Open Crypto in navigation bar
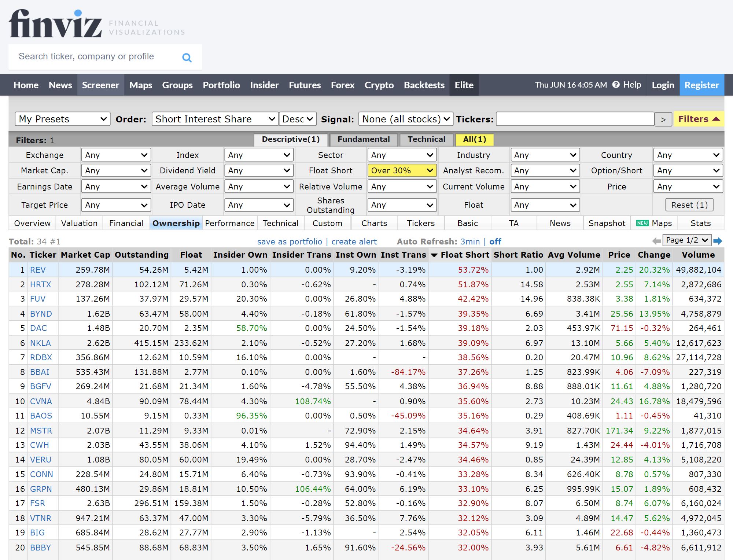This screenshot has height=560, width=733. pos(379,85)
